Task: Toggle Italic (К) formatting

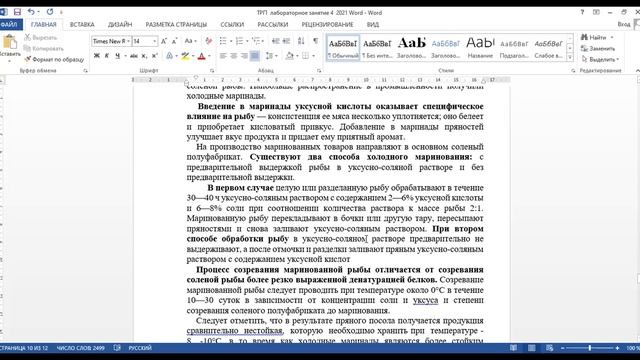Action: point(107,56)
